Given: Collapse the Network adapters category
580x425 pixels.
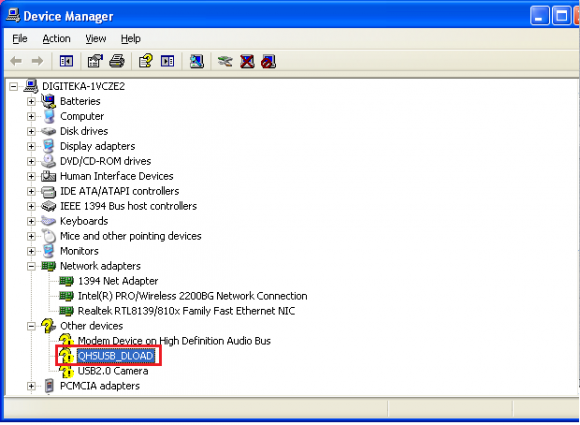Looking at the screenshot, I should 31,266.
